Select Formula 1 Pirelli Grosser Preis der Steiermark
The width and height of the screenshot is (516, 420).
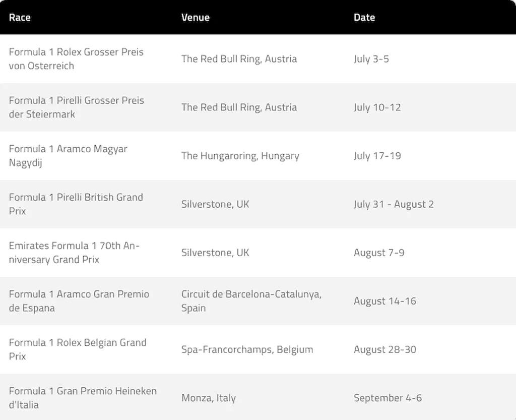click(x=76, y=107)
